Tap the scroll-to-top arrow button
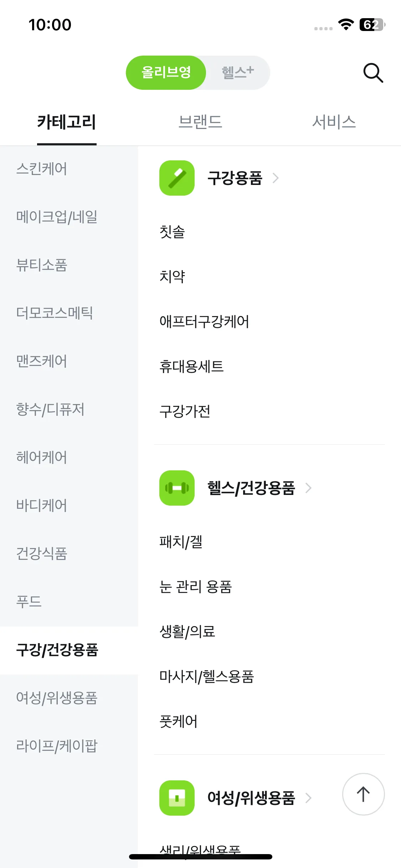Screen dimensions: 401x868 coord(363,794)
